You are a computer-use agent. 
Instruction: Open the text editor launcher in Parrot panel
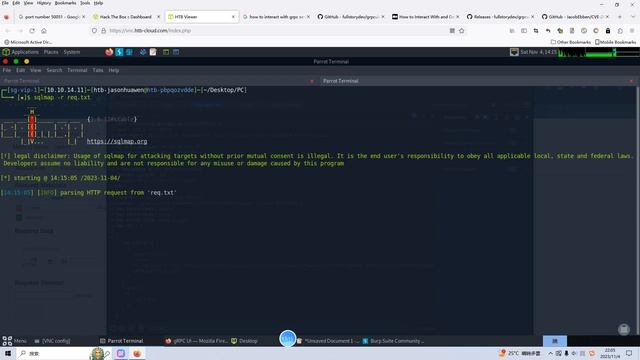click(x=153, y=52)
